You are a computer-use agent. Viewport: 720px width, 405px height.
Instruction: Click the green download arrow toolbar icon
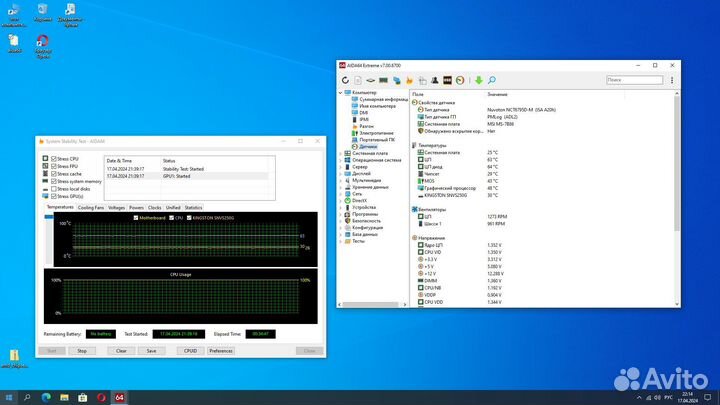pyautogui.click(x=479, y=80)
